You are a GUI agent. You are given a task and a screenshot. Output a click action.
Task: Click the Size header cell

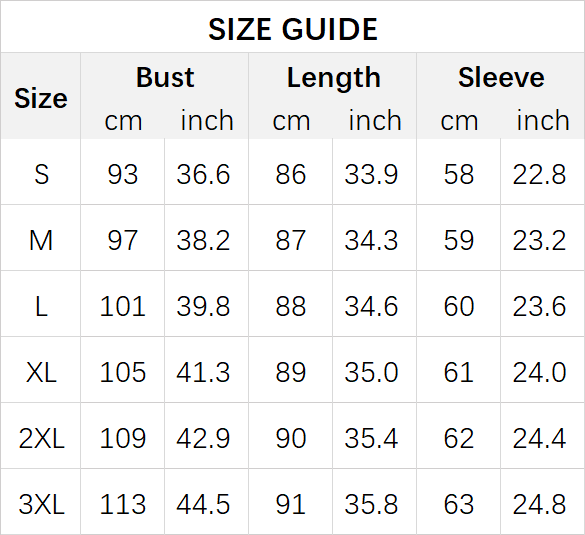click(41, 98)
